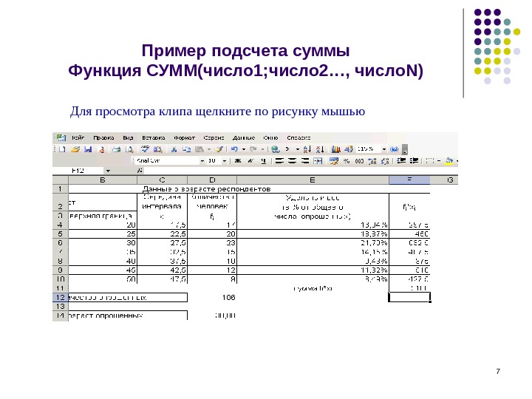Click the Print icon in the toolbar
532x399 pixels.
tap(117, 149)
